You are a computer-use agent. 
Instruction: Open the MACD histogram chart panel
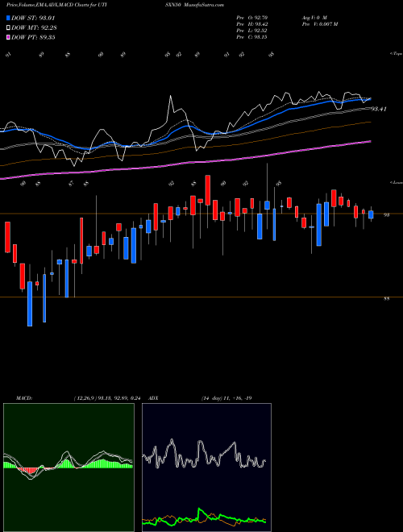(x=69, y=468)
